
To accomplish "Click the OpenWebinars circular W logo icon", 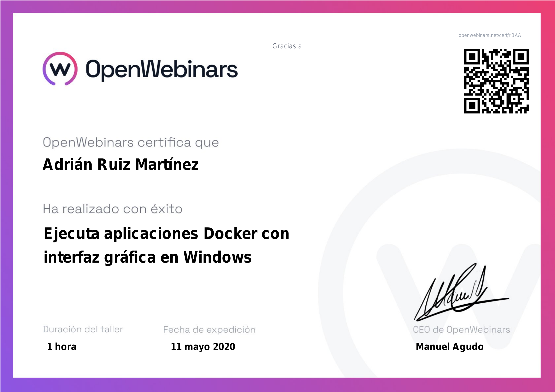I will [60, 69].
